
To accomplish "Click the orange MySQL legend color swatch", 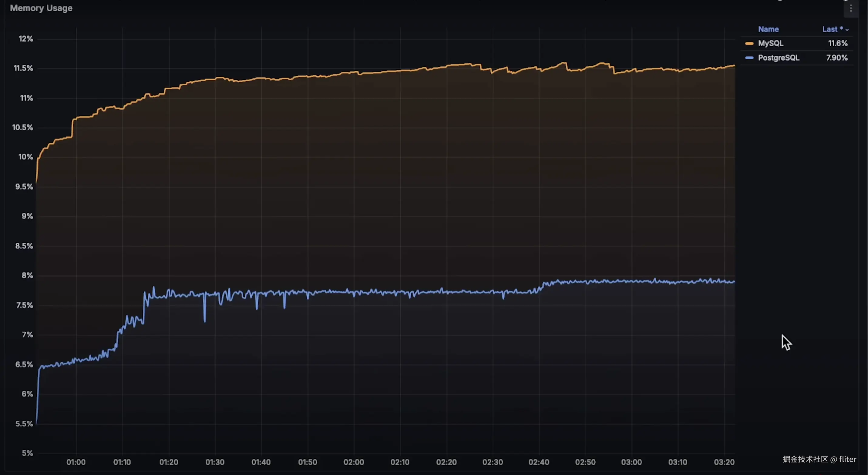I will [x=749, y=43].
